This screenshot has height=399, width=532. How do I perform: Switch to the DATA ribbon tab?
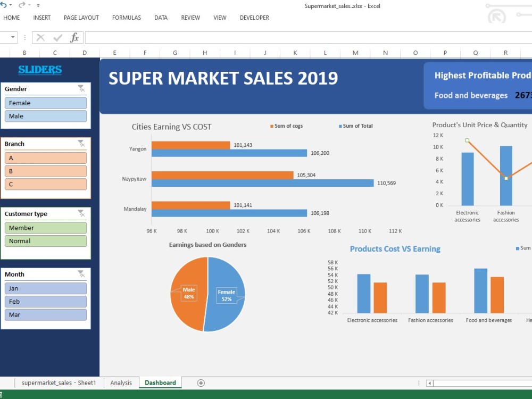161,18
